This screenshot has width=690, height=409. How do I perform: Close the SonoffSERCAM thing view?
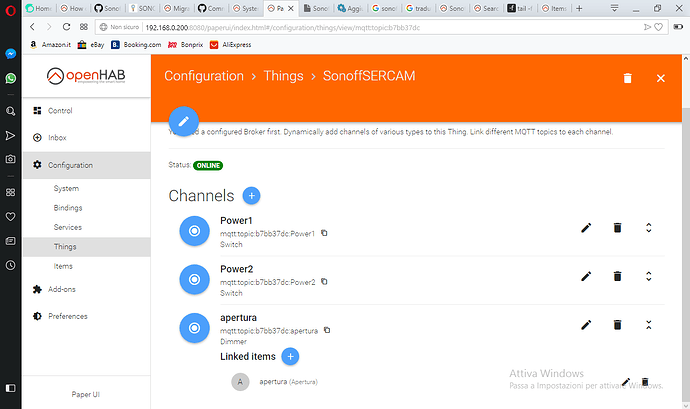point(661,78)
